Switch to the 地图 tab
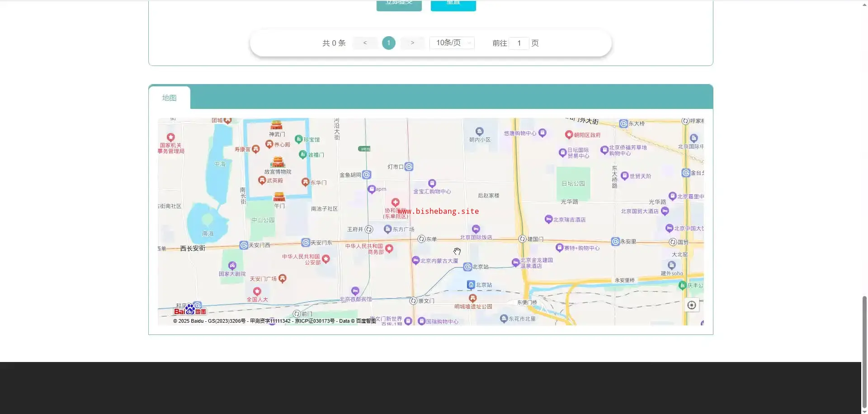The width and height of the screenshot is (868, 414). pos(170,98)
